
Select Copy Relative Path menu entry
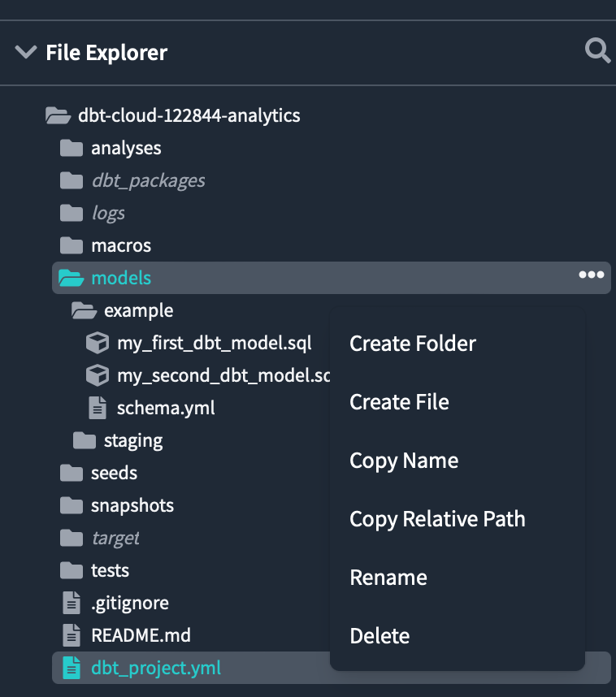click(437, 519)
